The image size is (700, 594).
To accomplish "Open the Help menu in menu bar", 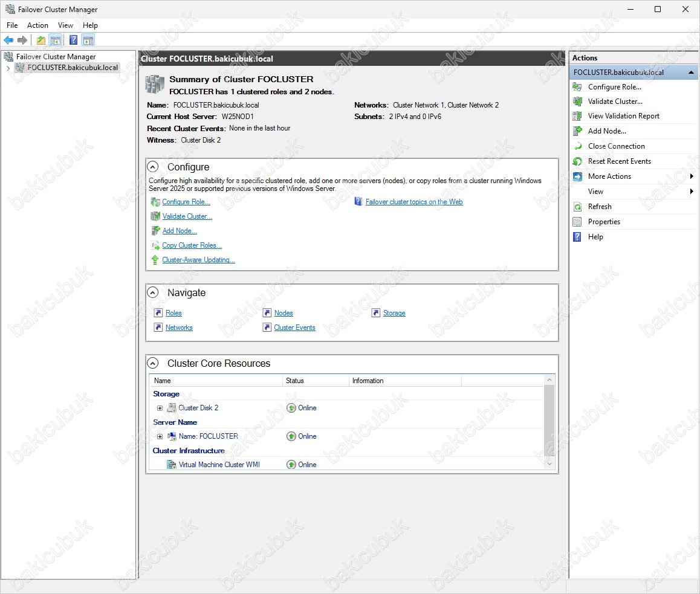I will 90,25.
